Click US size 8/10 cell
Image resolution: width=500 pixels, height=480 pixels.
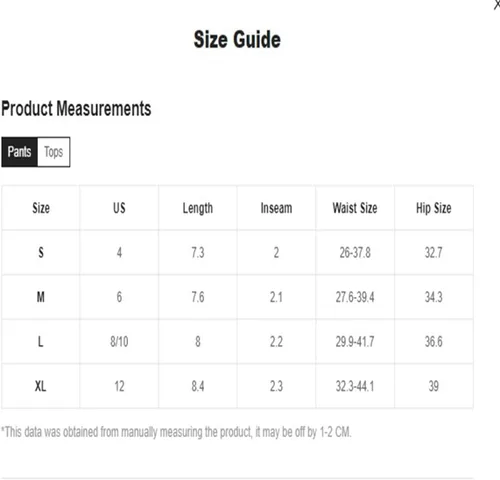[119, 341]
